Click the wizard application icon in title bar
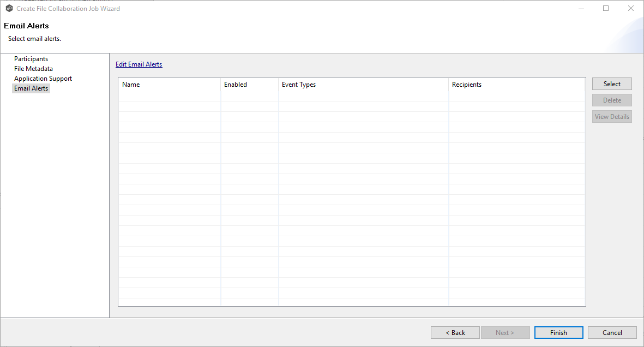The image size is (644, 347). [x=9, y=8]
